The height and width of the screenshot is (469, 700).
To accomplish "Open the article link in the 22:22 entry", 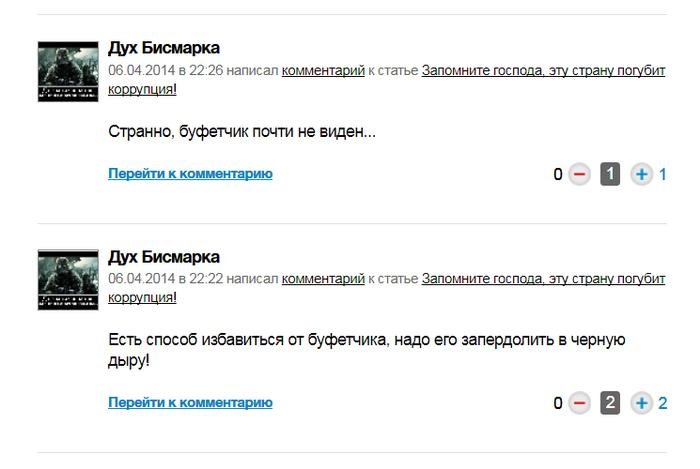I will [x=543, y=279].
